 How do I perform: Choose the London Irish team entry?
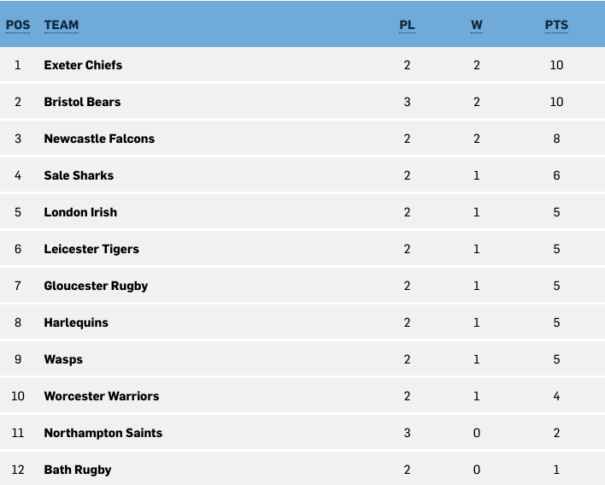click(x=80, y=212)
